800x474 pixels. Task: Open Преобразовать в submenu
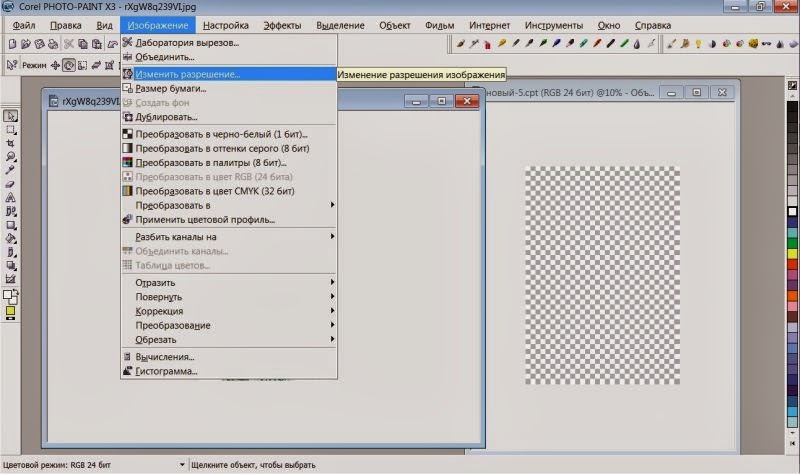click(229, 205)
